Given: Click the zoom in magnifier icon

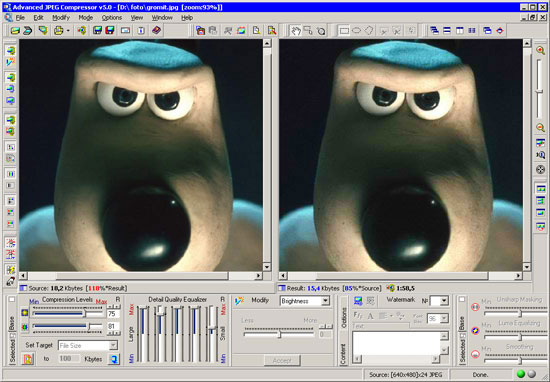Looking at the screenshot, I should 540,51.
